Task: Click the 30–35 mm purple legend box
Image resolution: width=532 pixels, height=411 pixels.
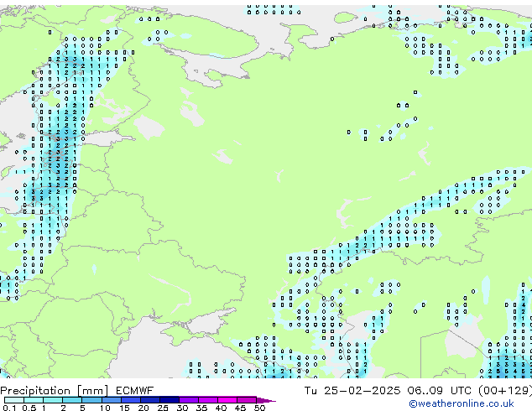Action: pyautogui.click(x=189, y=400)
